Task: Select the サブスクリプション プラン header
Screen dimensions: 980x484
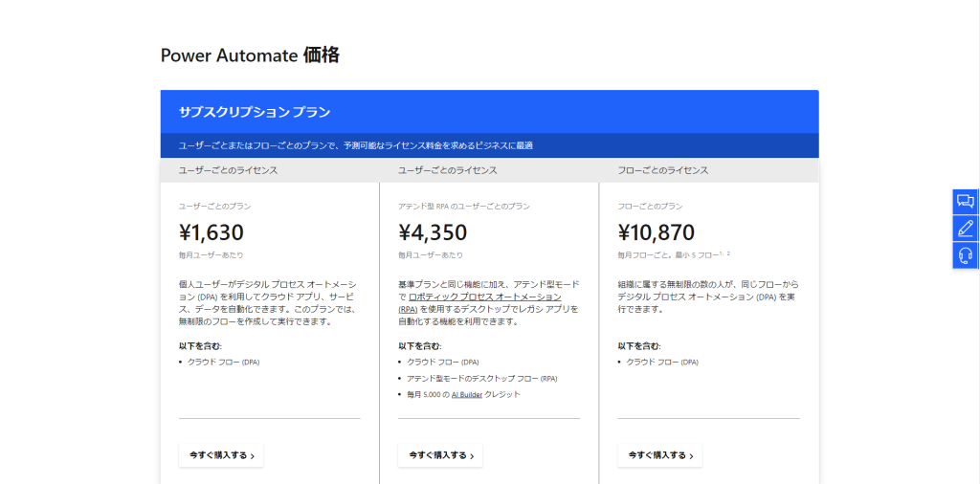Action: (x=255, y=113)
